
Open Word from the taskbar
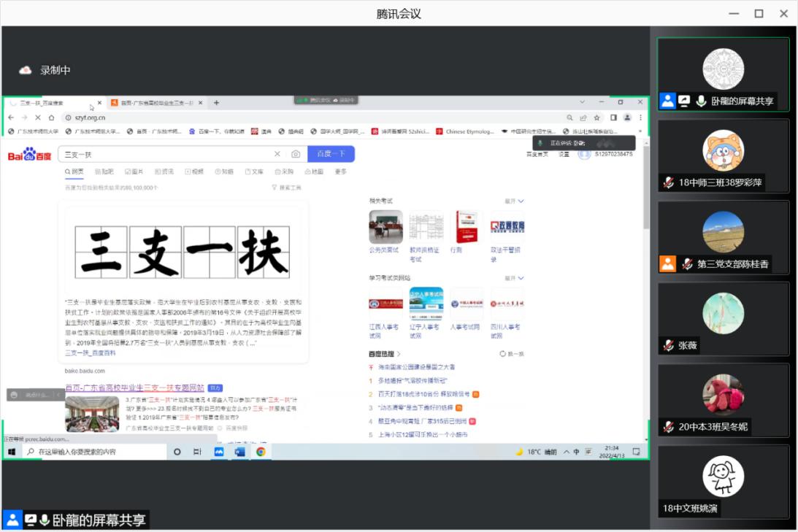click(x=239, y=452)
